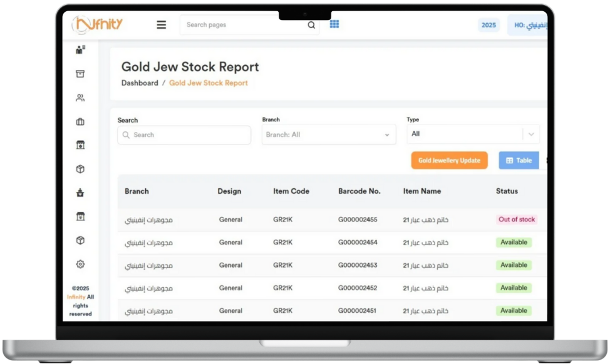Screen dimensions: 610x364
Task: Open the user profile icon atop the sidebar
Action: point(80,50)
